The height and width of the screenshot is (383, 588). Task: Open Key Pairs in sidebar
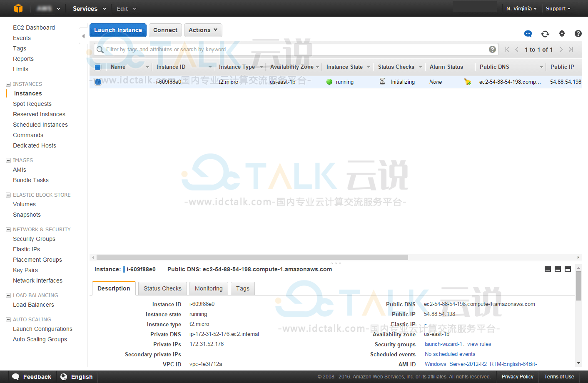pos(25,270)
